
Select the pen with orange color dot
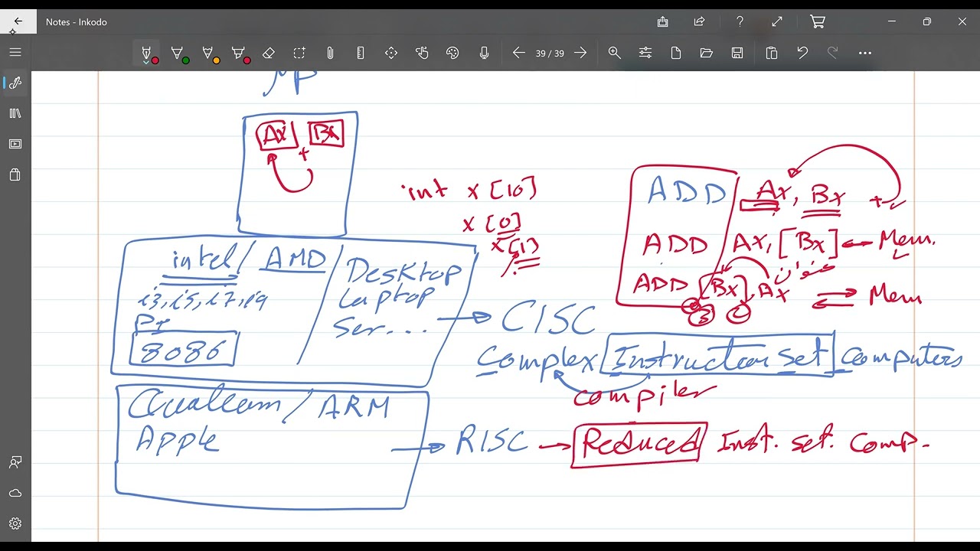click(207, 53)
